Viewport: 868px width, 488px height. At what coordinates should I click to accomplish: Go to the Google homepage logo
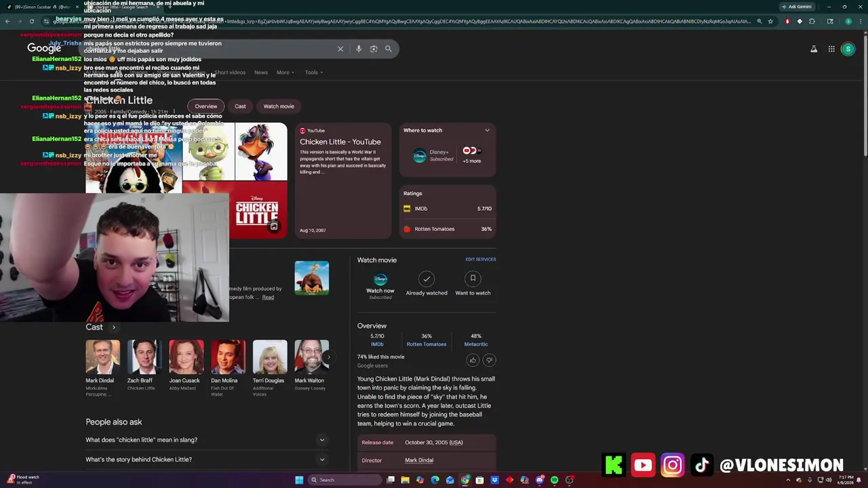coord(44,48)
